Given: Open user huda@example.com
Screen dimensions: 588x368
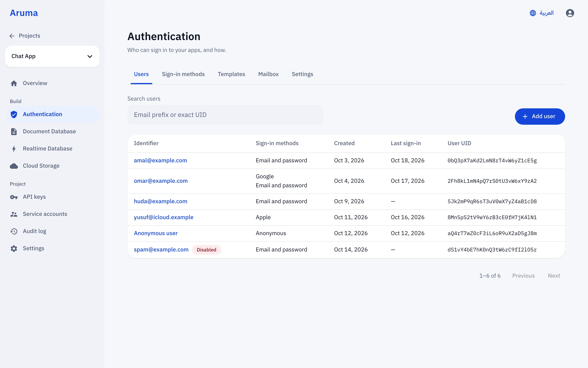Looking at the screenshot, I should (160, 202).
